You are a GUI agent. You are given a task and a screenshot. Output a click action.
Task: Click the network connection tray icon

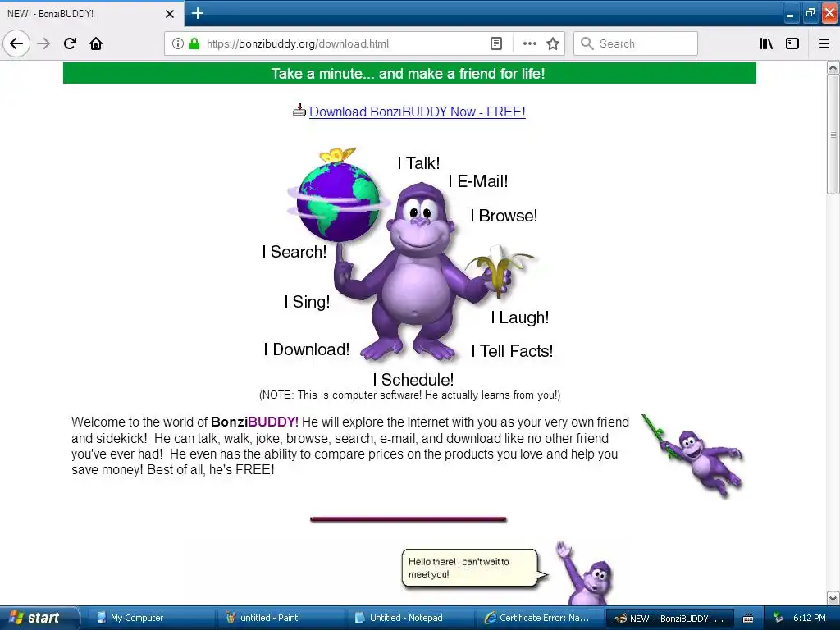[x=778, y=618]
